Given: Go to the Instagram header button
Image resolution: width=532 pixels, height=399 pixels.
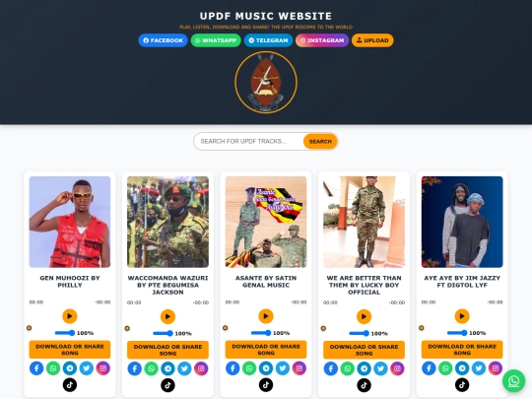Looking at the screenshot, I should (322, 40).
